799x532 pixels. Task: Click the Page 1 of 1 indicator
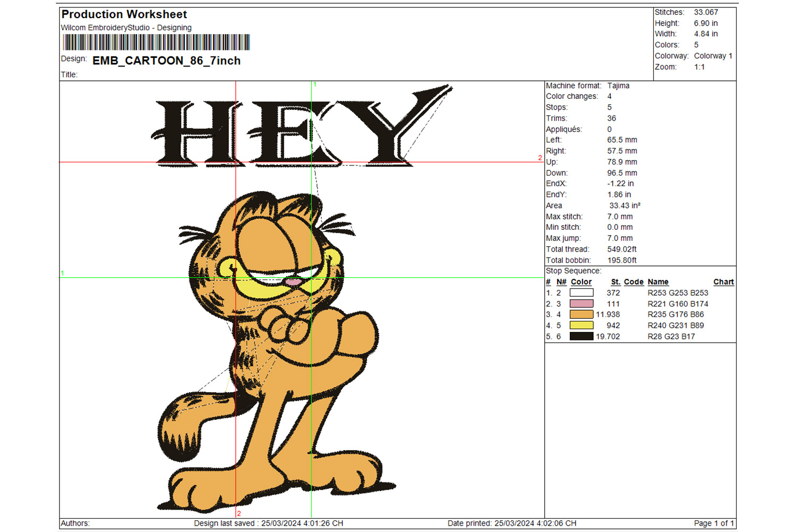click(714, 523)
